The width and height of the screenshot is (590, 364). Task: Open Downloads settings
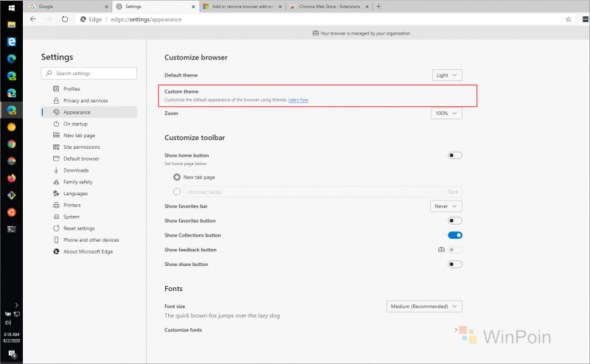pyautogui.click(x=89, y=170)
